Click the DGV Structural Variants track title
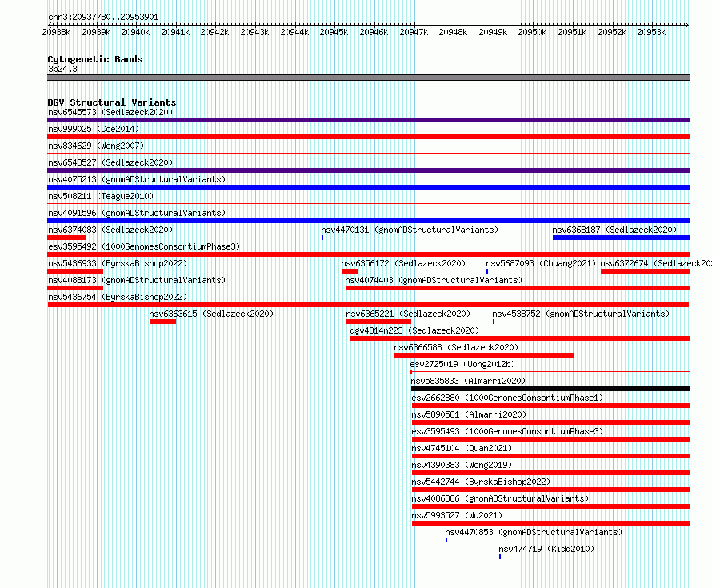The width and height of the screenshot is (712, 588). (x=112, y=102)
